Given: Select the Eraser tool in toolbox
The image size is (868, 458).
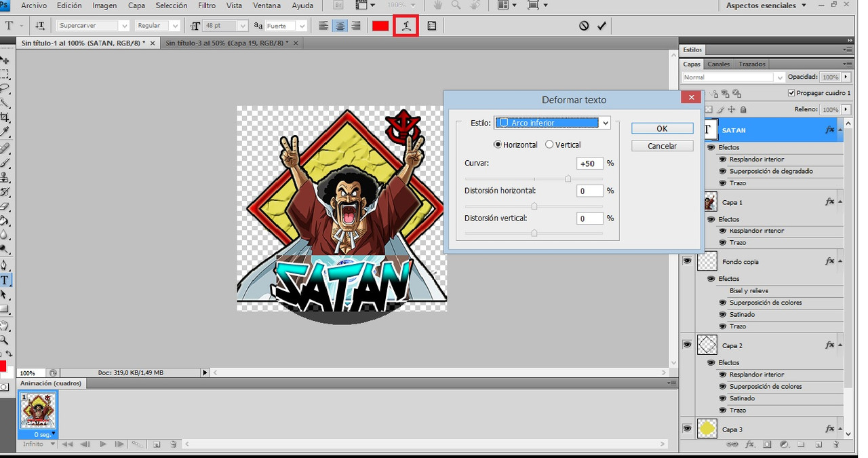Looking at the screenshot, I should (5, 206).
